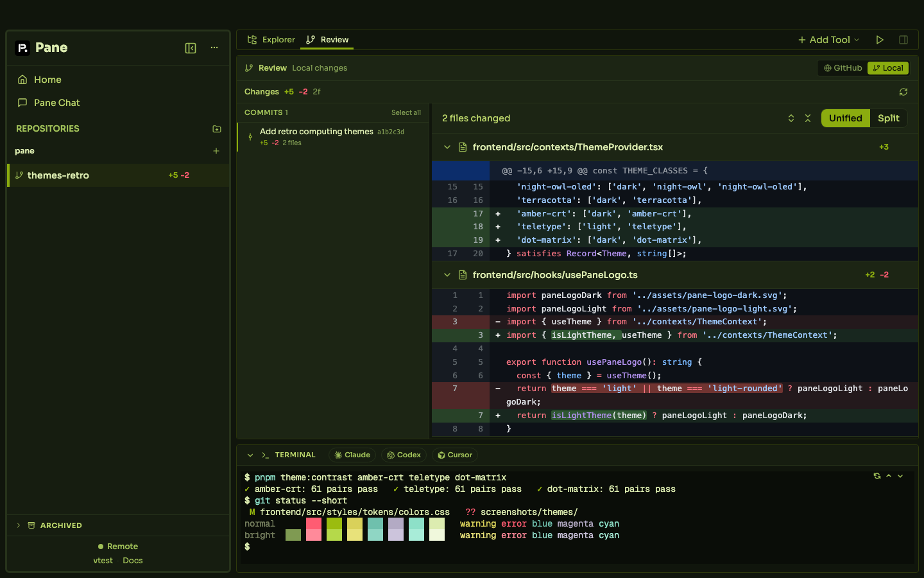Click the normal yellow color swatch
This screenshot has width=924, height=578.
(x=355, y=523)
